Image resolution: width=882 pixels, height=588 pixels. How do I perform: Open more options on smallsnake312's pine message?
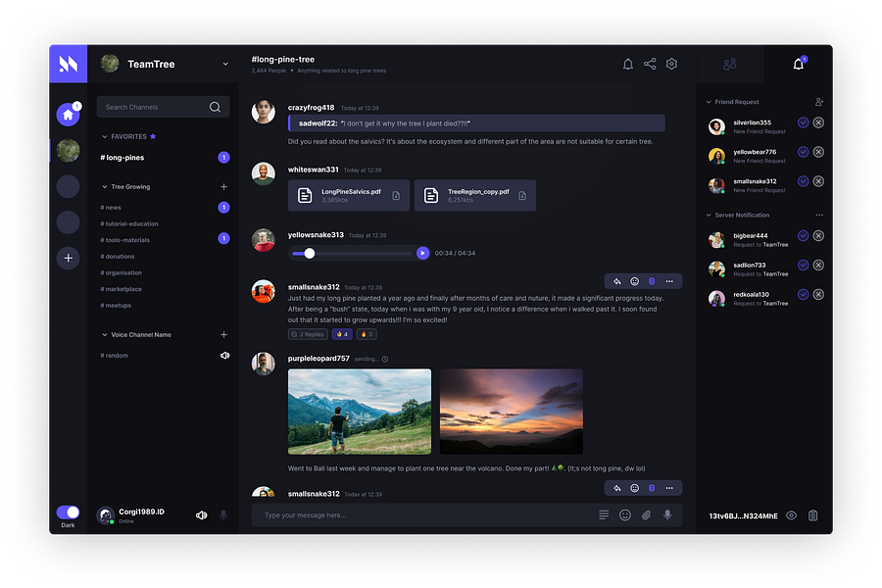tap(669, 281)
